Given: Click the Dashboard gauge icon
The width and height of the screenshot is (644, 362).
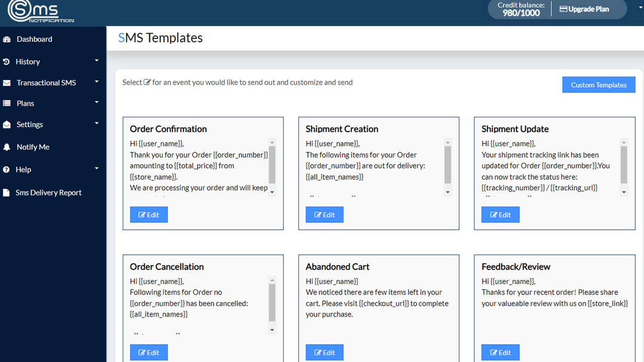Looking at the screenshot, I should pyautogui.click(x=7, y=39).
